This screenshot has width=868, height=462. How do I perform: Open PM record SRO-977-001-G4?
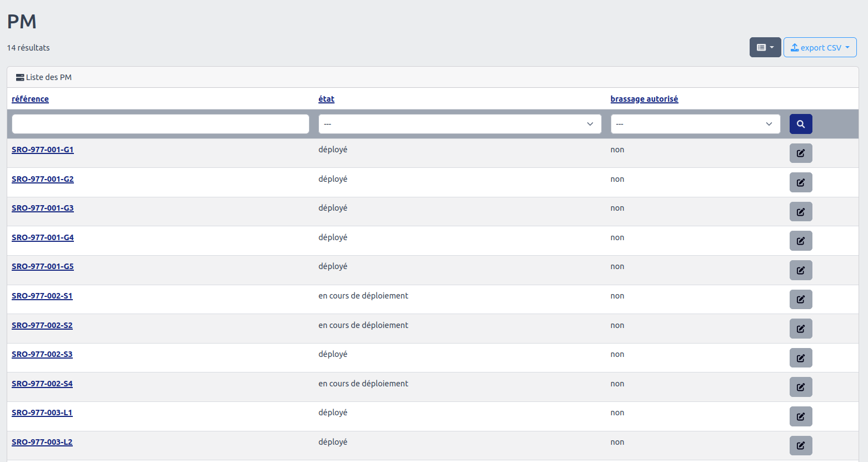(43, 237)
